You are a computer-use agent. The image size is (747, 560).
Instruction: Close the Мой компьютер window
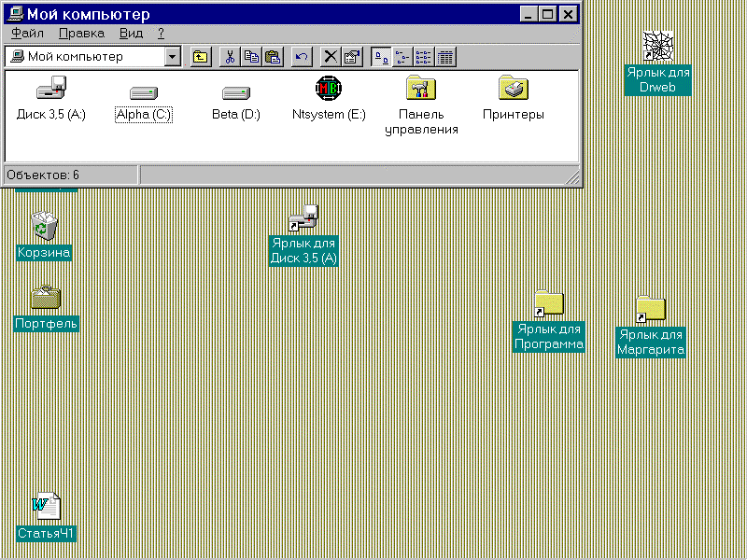568,14
